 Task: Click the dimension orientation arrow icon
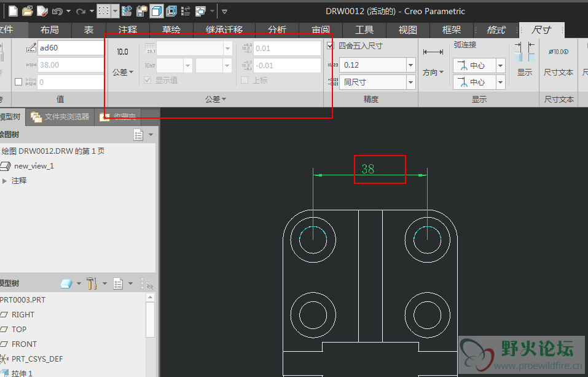pos(433,52)
